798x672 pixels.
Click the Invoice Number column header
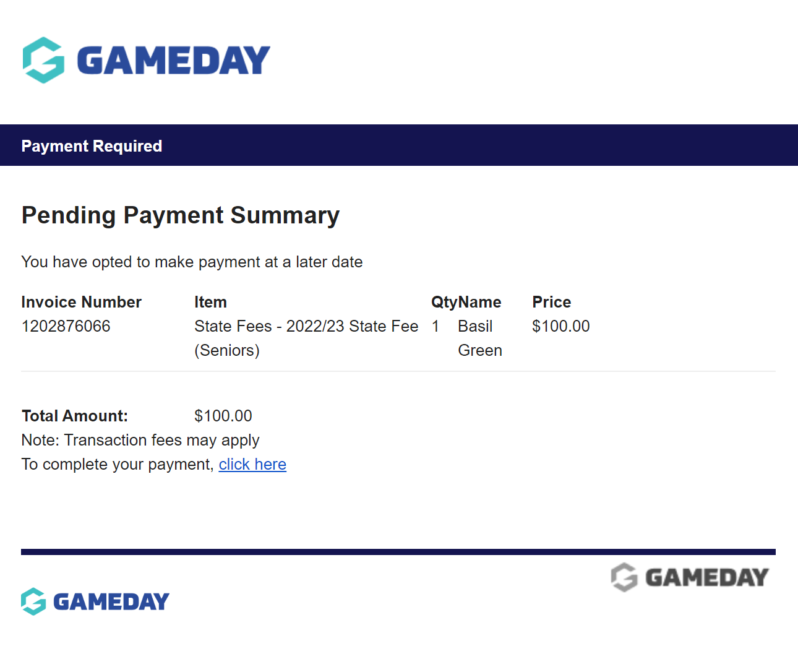point(81,302)
